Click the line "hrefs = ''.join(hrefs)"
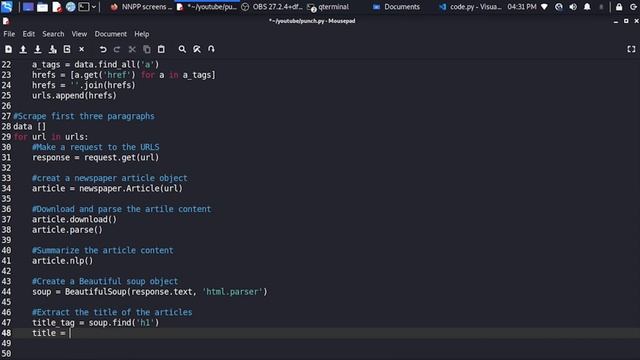This screenshot has width=640, height=360. 84,85
